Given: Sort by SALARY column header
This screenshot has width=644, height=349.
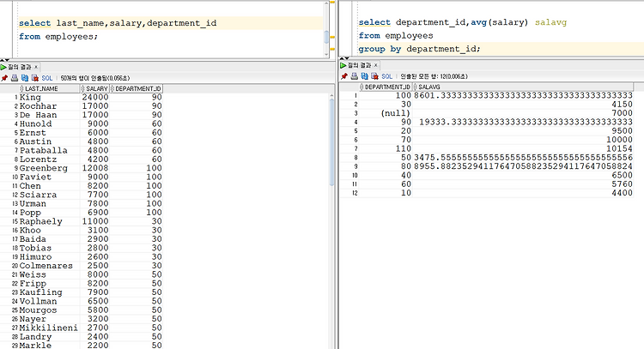Looking at the screenshot, I should [94, 88].
